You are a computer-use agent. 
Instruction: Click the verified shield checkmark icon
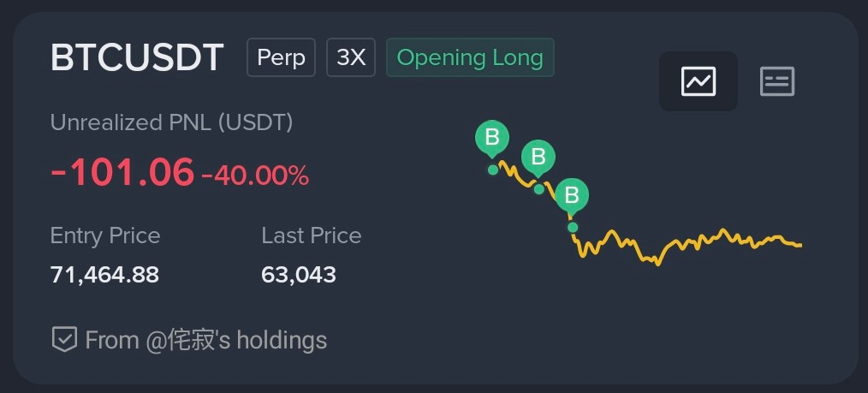pyautogui.click(x=64, y=339)
